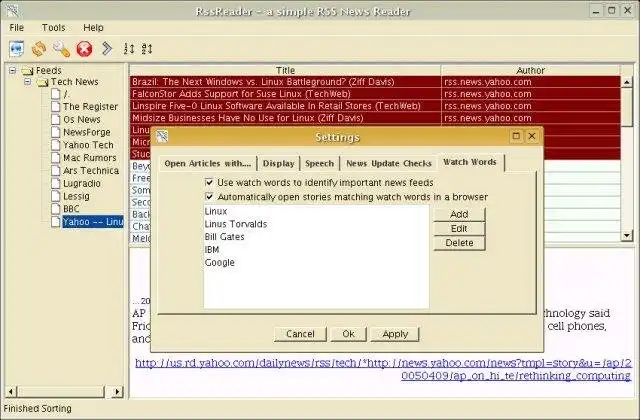Open settings via wrench toolbar icon
The height and width of the screenshot is (420, 640).
point(61,49)
